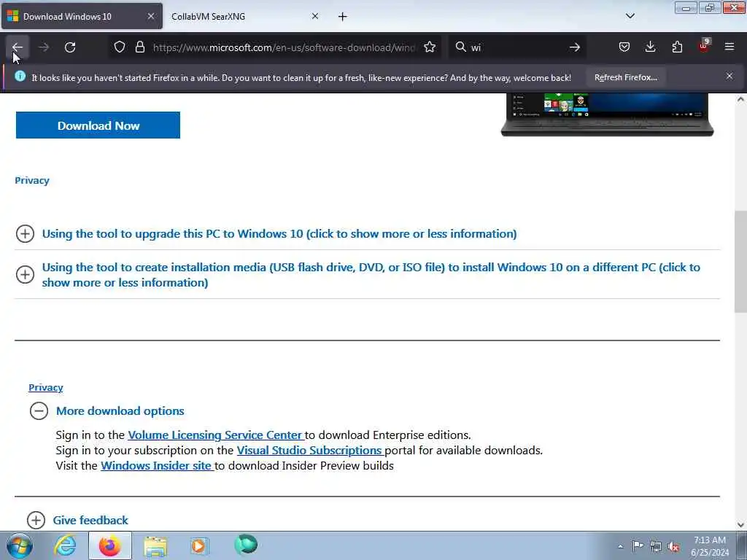This screenshot has height=560, width=747.
Task: Open the Volume Licensing Service Center link
Action: [x=215, y=435]
